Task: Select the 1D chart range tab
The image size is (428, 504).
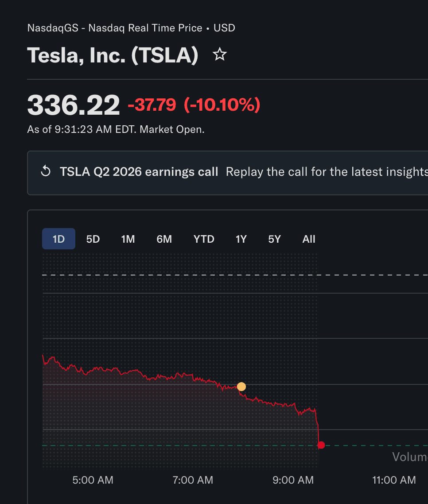Action: tap(58, 239)
